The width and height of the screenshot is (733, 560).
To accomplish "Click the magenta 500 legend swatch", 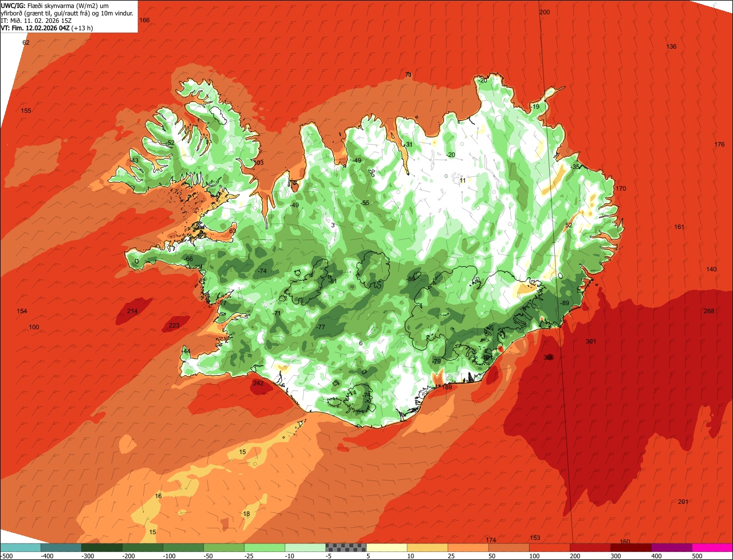I will click(x=712, y=547).
